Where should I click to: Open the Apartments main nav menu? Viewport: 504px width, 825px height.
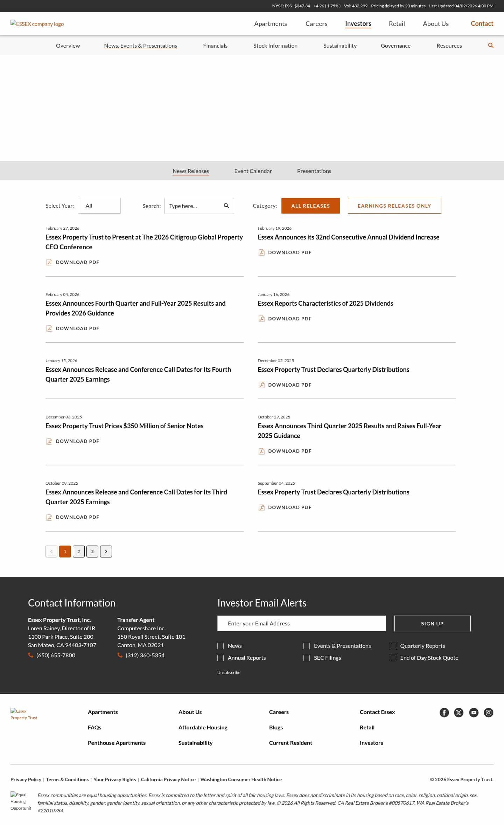[x=271, y=23]
